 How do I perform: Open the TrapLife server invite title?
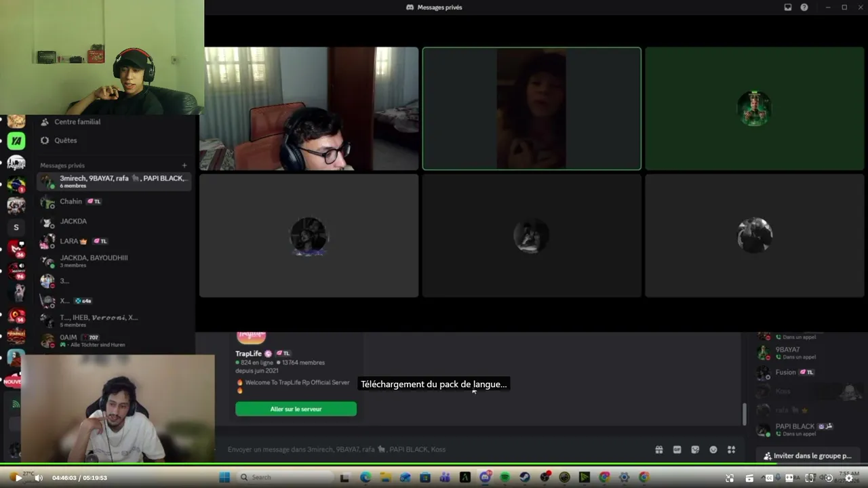coord(248,353)
